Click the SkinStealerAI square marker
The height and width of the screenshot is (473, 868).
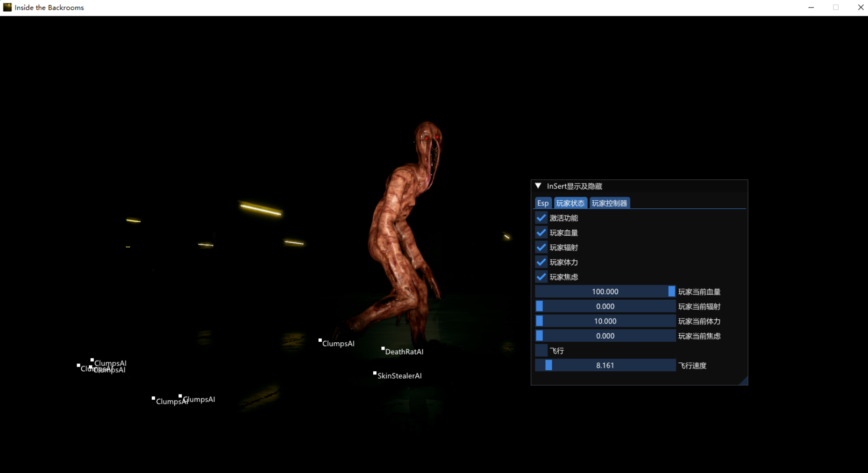[375, 373]
